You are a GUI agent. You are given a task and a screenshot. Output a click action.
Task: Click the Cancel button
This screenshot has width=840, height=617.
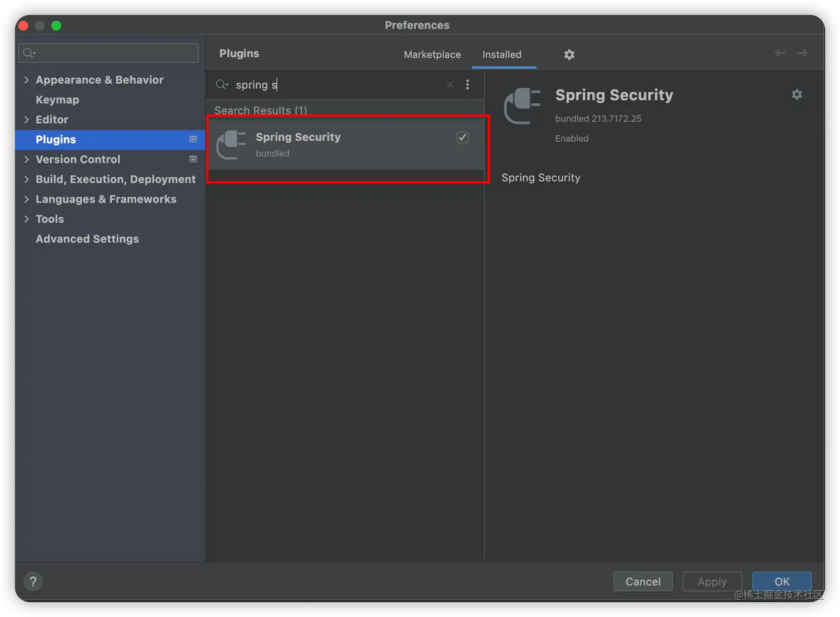click(643, 581)
